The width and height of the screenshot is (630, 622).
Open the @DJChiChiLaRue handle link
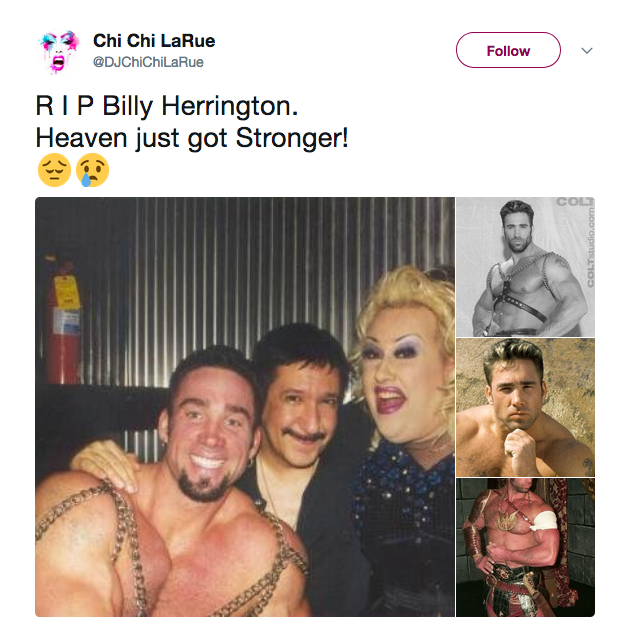click(148, 62)
